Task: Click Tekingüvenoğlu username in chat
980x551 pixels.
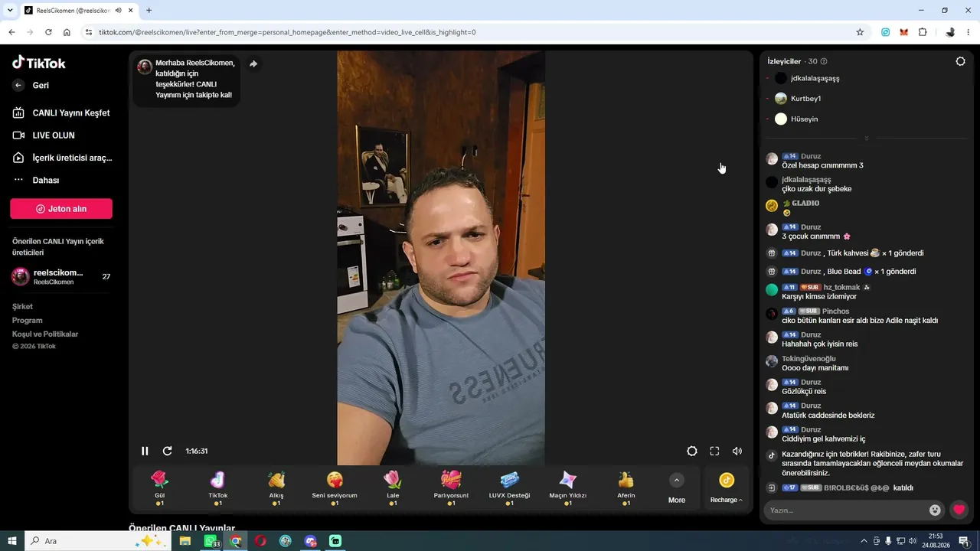Action: (x=808, y=358)
